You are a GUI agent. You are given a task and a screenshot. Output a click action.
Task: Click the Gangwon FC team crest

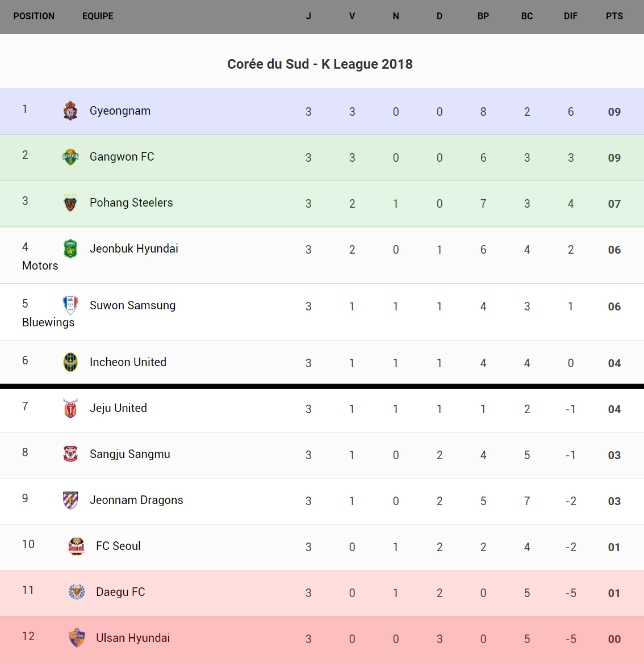(x=70, y=157)
